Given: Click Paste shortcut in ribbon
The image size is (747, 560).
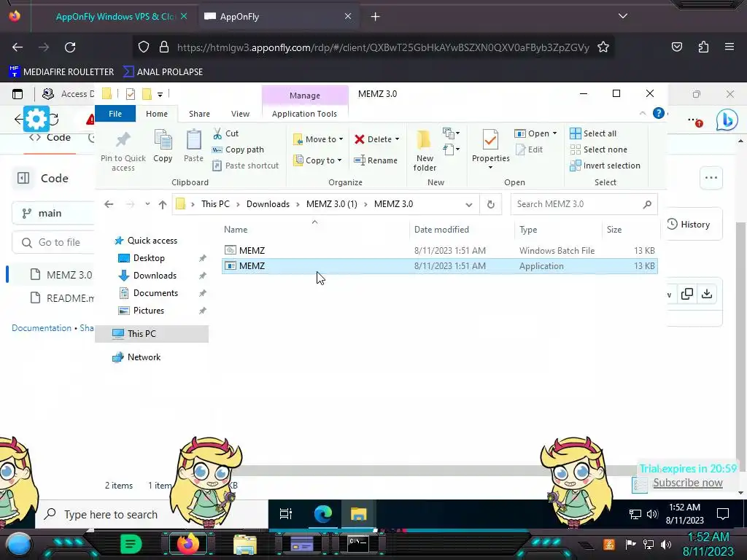Looking at the screenshot, I should point(245,166).
